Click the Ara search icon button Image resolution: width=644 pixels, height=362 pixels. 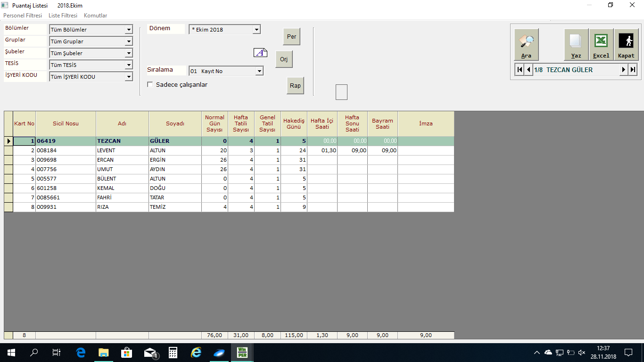point(526,44)
